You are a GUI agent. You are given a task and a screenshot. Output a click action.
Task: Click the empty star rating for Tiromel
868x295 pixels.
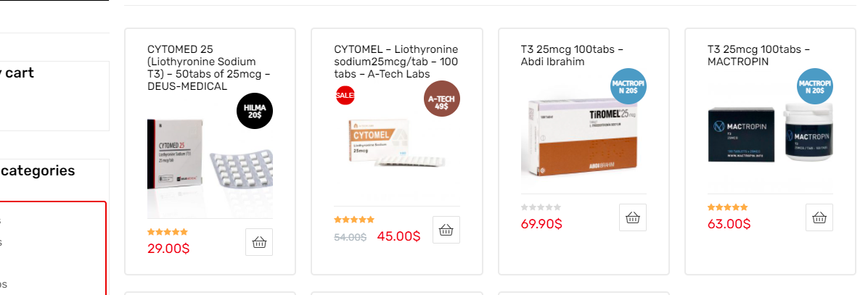pyautogui.click(x=541, y=207)
